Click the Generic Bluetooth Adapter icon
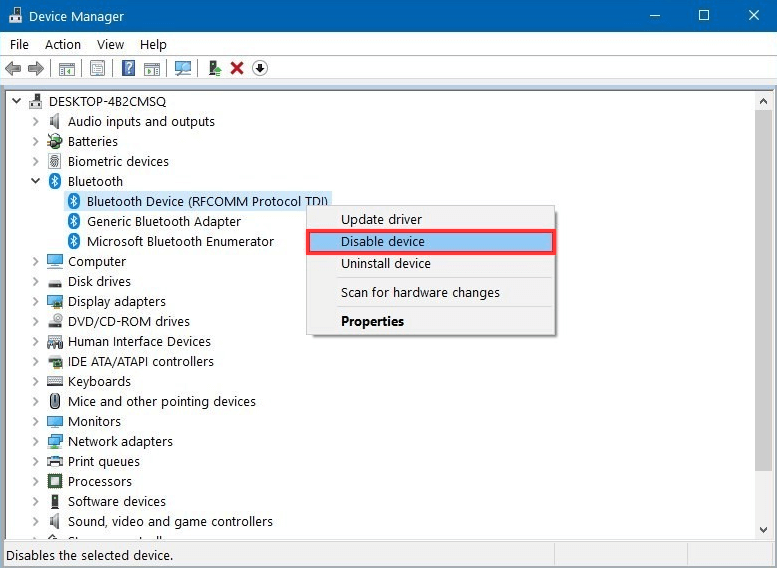This screenshot has width=777, height=568. pos(74,221)
